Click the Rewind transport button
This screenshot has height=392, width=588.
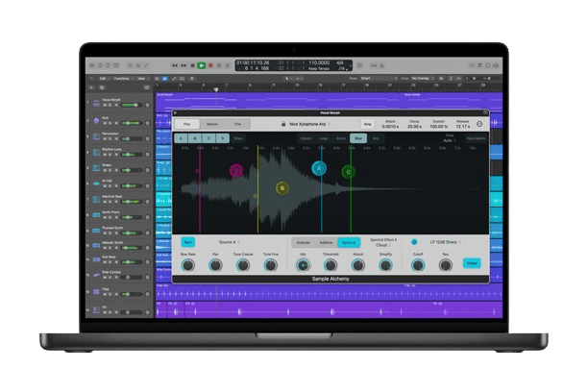[174, 65]
